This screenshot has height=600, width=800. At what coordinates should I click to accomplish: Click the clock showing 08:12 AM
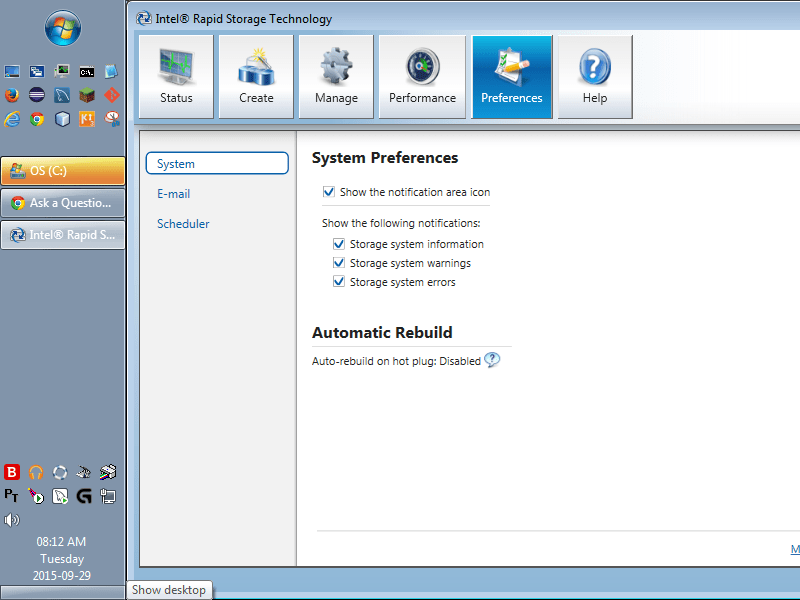coord(61,541)
